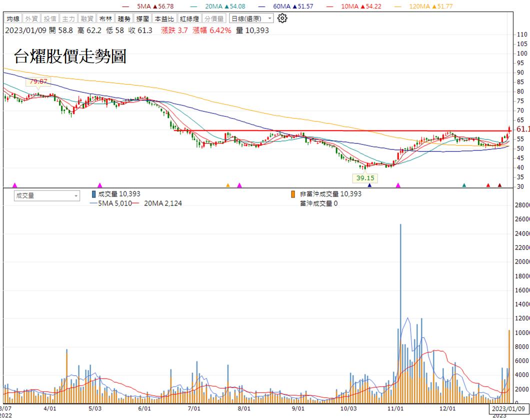The height and width of the screenshot is (420, 530).
Task: Toggle the 本益比 P/E ratio button
Action: click(164, 18)
